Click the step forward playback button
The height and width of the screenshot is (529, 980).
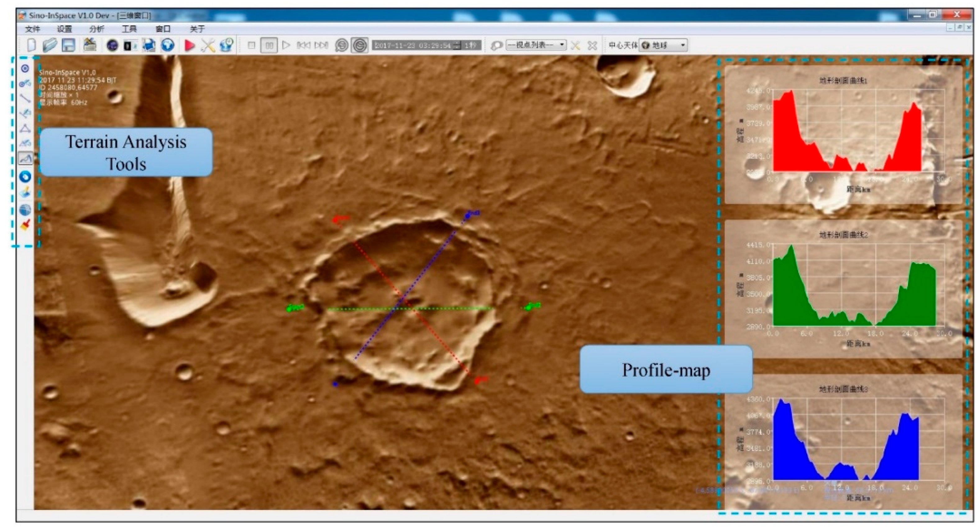(x=321, y=45)
